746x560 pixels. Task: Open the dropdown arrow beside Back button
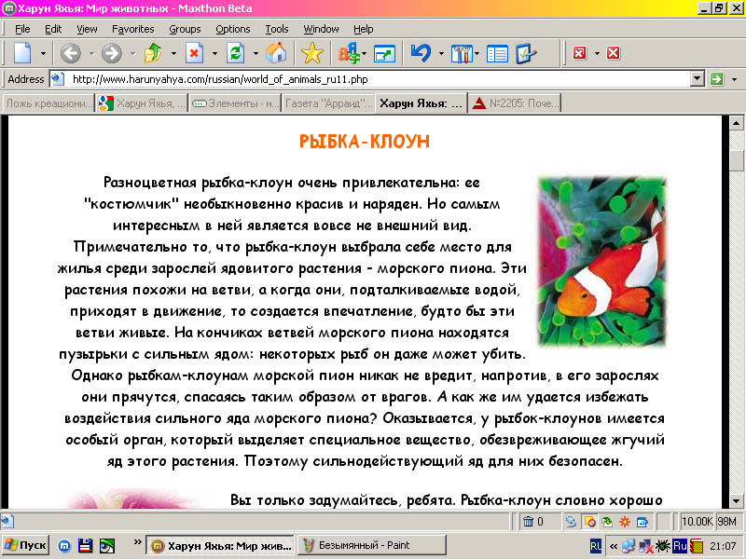coord(91,53)
